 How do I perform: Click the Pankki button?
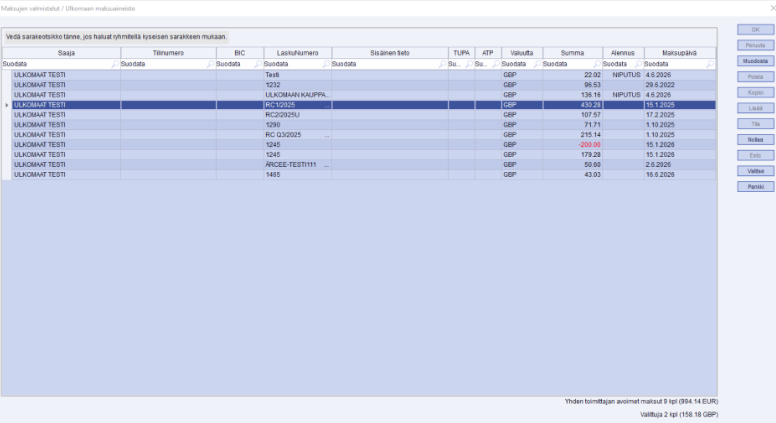click(755, 187)
